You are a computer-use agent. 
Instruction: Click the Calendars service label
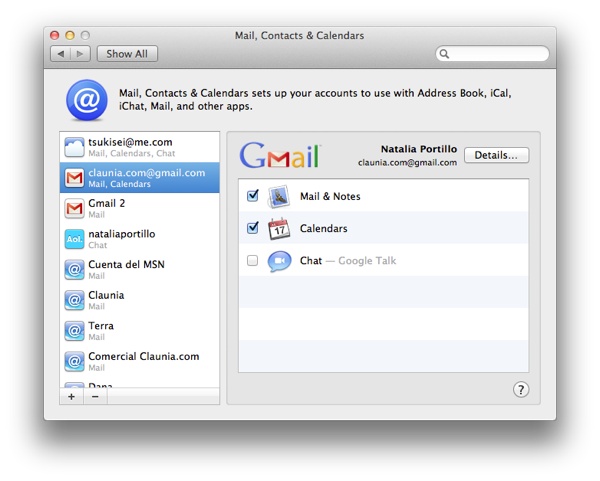click(x=324, y=228)
